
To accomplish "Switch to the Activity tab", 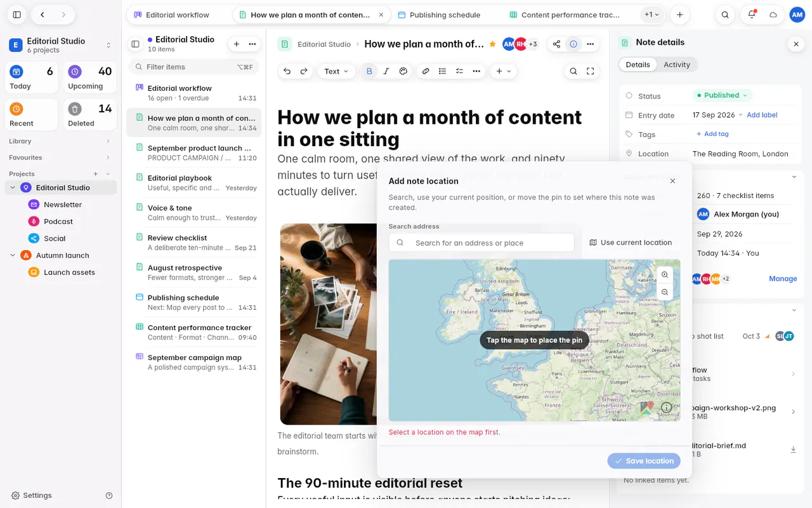I will pos(676,64).
